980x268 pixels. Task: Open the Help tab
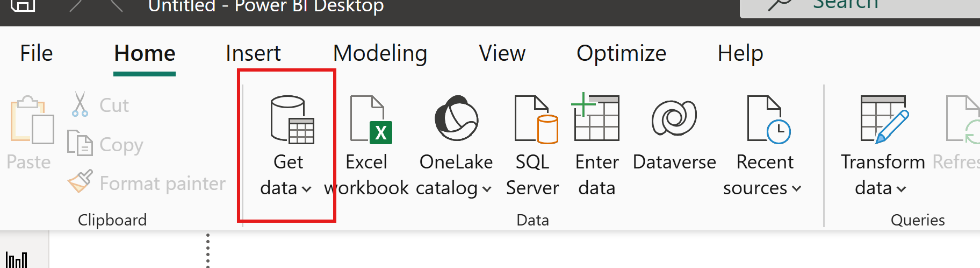[740, 53]
